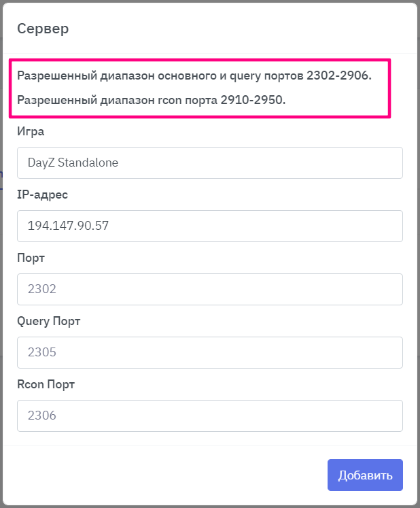Select the Query Порт input field

point(209,353)
